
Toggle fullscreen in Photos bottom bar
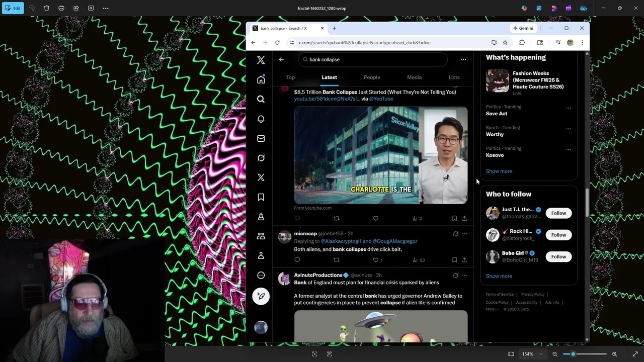pyautogui.click(x=635, y=354)
